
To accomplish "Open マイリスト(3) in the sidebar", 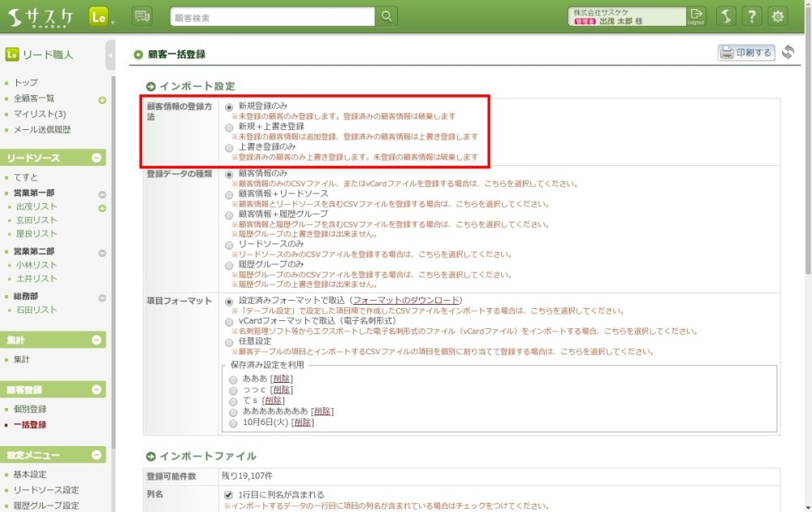I will (40, 114).
